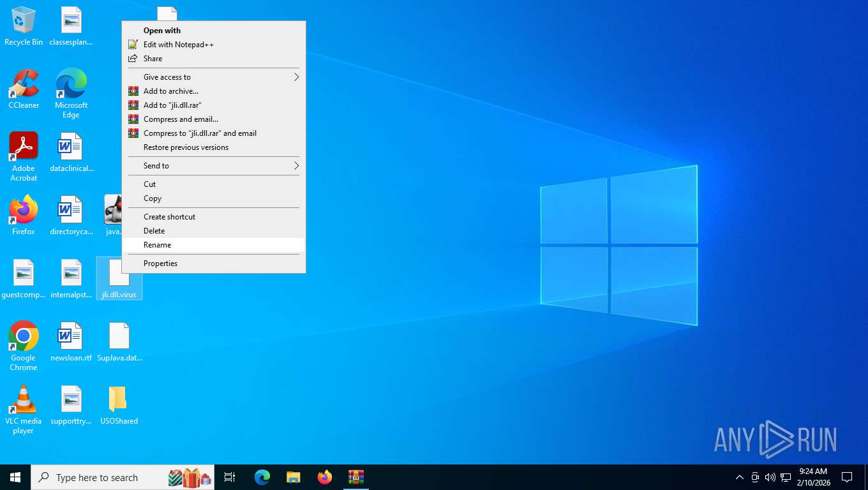This screenshot has width=868, height=490.
Task: Select Compress and email...
Action: (x=214, y=119)
